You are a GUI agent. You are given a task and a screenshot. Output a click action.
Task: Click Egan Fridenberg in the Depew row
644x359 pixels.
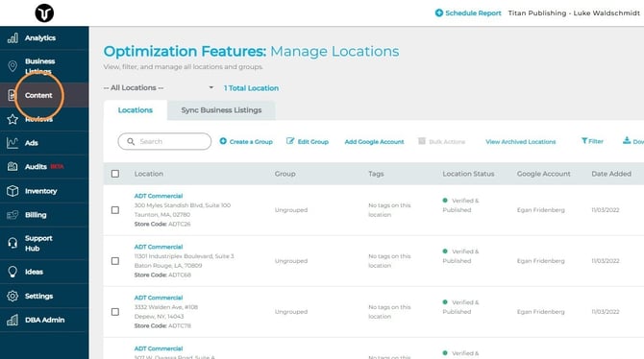pos(540,311)
